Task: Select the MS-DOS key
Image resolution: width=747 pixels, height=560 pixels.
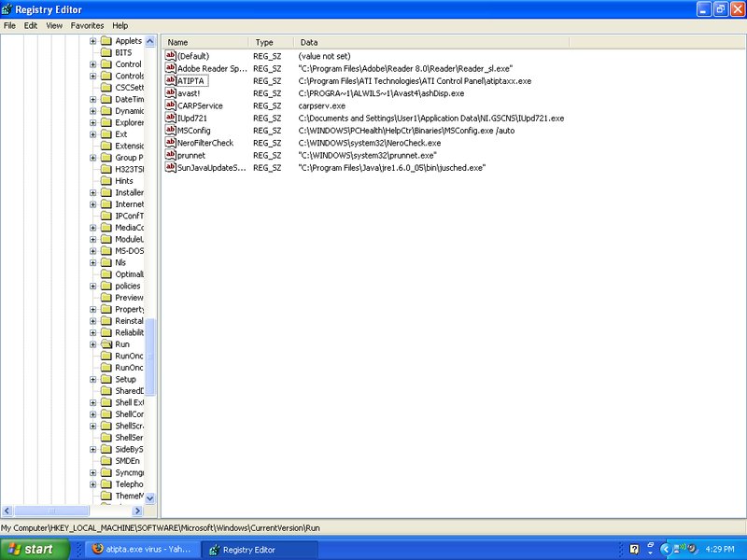Action: point(129,250)
